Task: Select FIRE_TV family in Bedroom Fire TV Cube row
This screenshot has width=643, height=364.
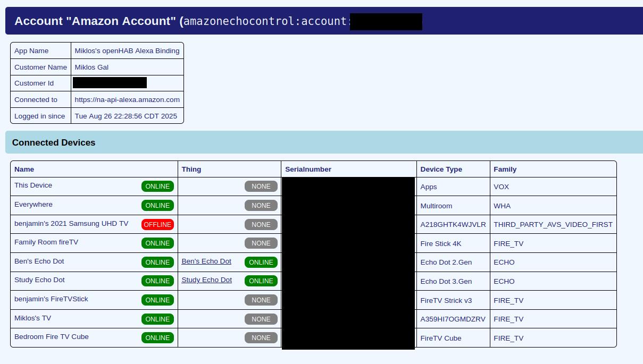Action: tap(508, 338)
